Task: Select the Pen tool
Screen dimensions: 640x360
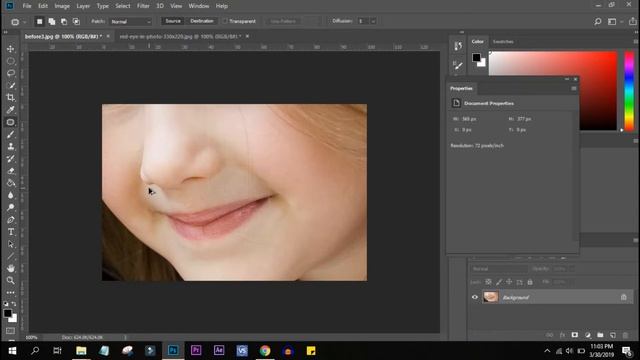Action: click(11, 220)
